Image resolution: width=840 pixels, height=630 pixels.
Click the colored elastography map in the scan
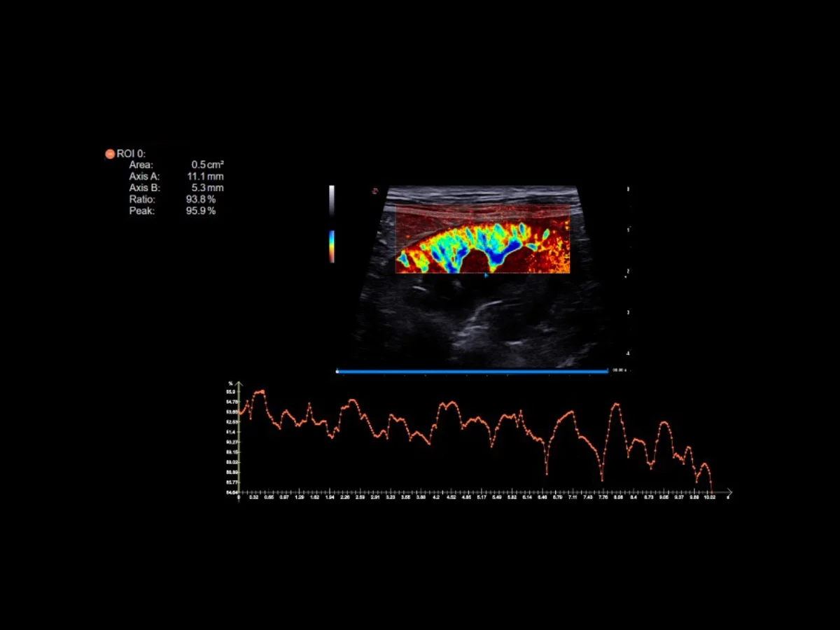click(x=483, y=239)
